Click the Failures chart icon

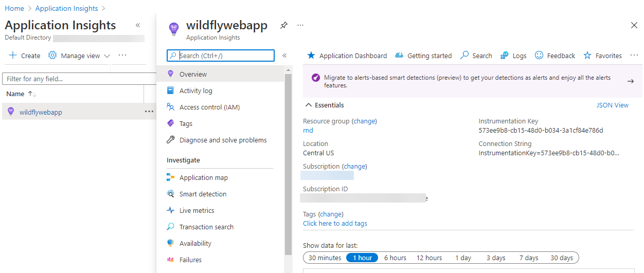[x=171, y=260]
